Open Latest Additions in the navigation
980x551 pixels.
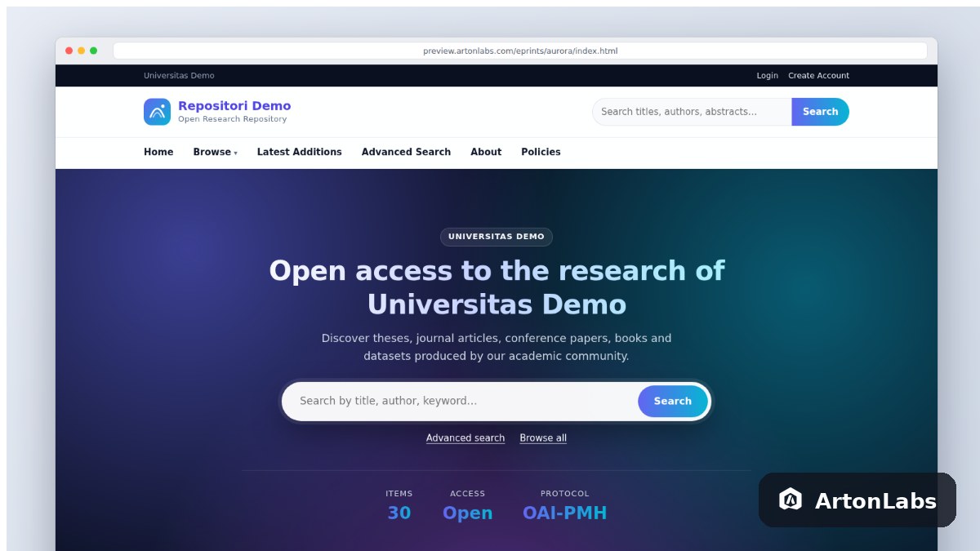(300, 152)
